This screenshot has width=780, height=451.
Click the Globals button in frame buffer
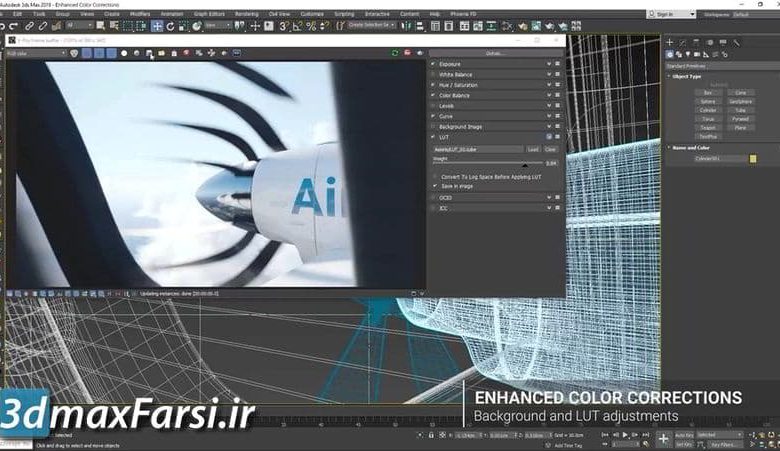(495, 53)
